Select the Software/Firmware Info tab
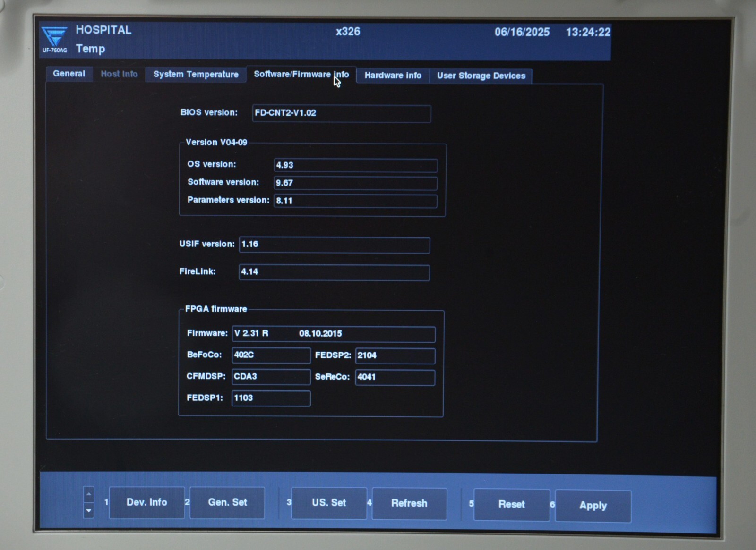The height and width of the screenshot is (550, 756). coord(301,75)
